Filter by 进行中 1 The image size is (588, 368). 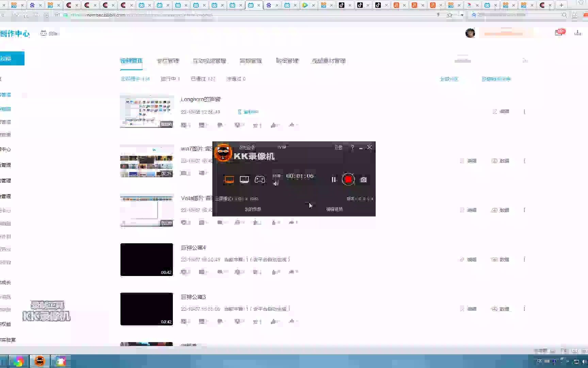pos(170,79)
